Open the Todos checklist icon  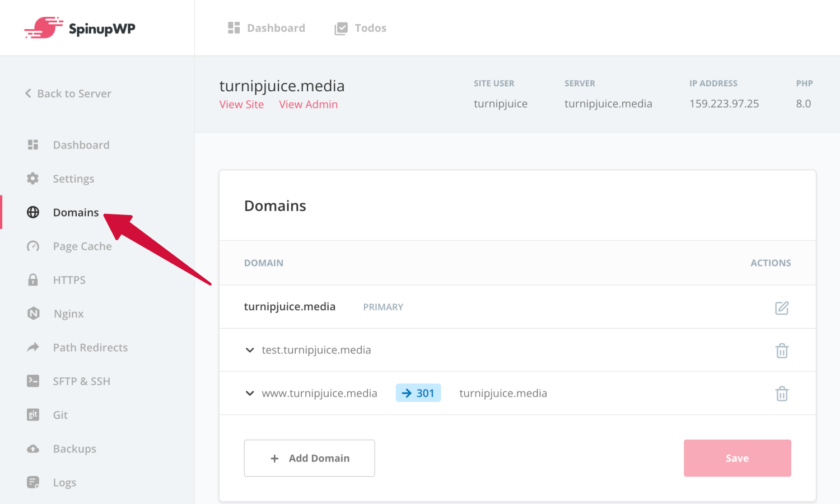point(341,29)
